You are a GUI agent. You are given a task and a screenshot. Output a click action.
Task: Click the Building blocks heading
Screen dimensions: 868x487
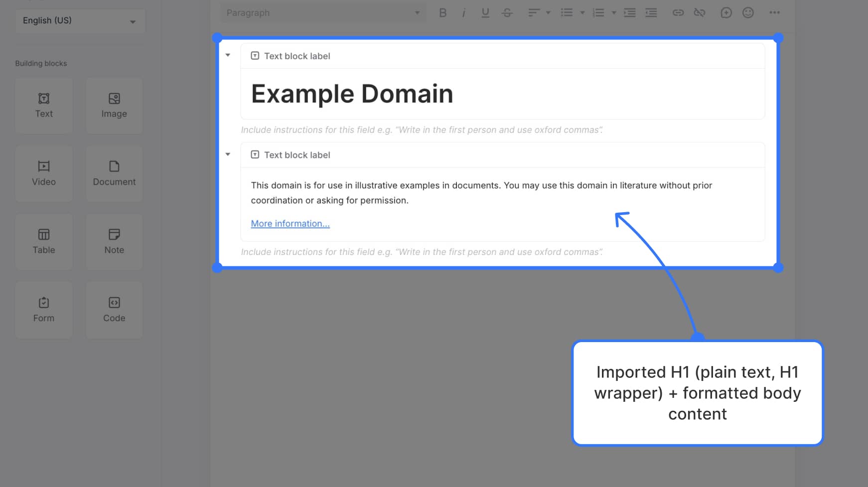41,64
